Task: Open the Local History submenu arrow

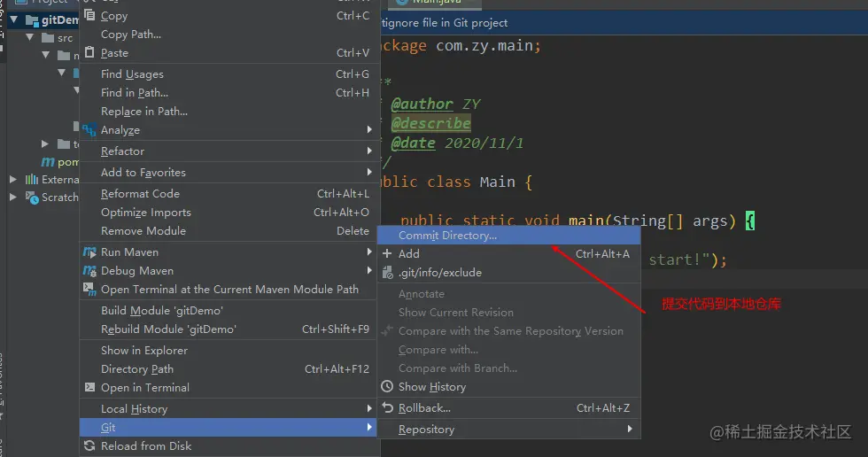Action: [369, 408]
